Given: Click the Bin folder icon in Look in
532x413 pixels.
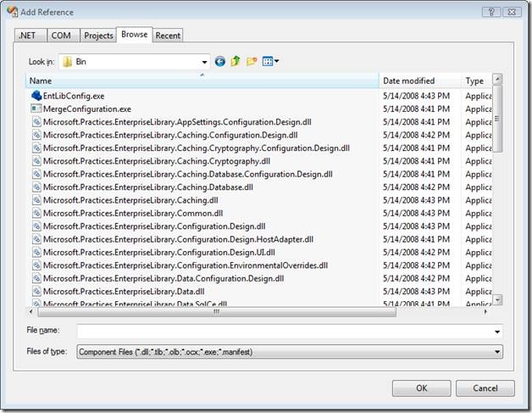Looking at the screenshot, I should pos(68,61).
